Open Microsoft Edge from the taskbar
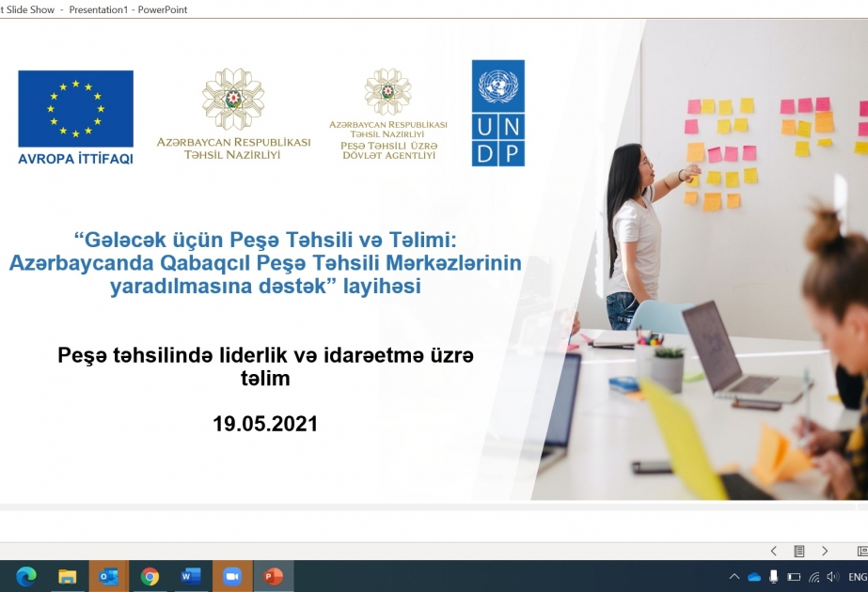 pos(26,577)
